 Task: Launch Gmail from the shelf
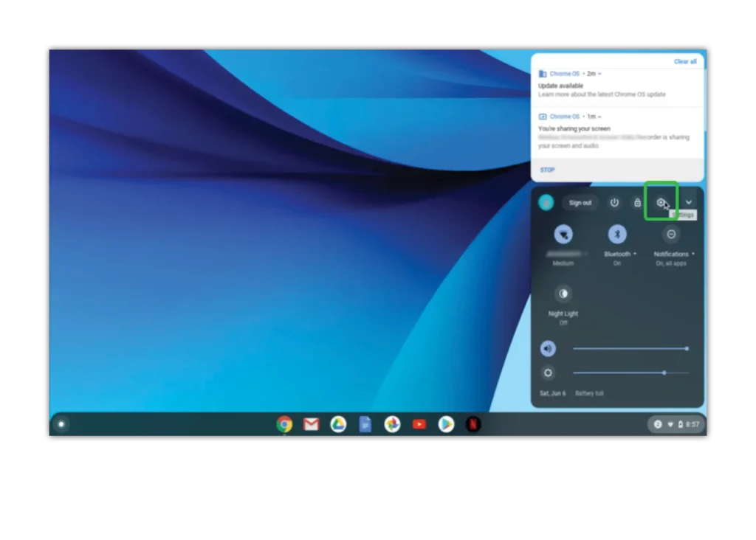(x=312, y=424)
